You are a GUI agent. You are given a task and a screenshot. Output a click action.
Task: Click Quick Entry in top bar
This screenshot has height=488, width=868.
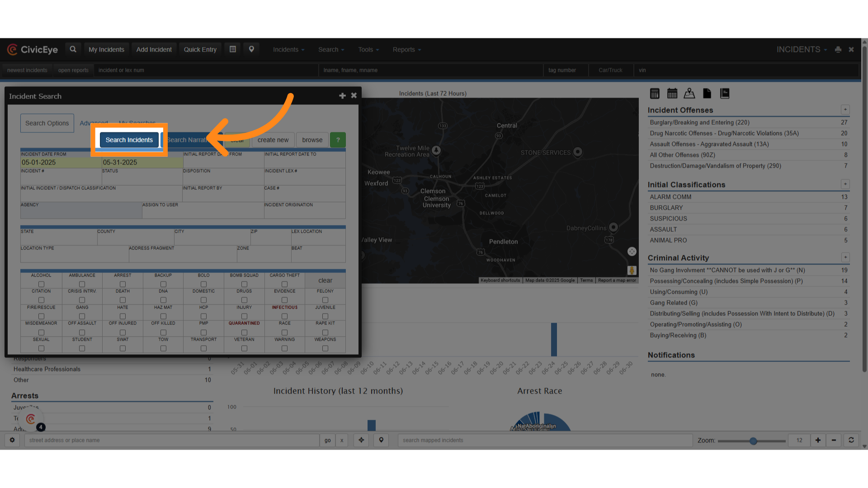point(200,49)
